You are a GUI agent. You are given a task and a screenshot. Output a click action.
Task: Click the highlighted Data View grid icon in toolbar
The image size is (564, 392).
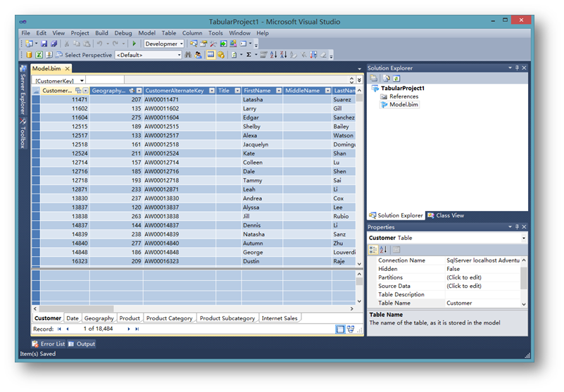pyautogui.click(x=211, y=55)
